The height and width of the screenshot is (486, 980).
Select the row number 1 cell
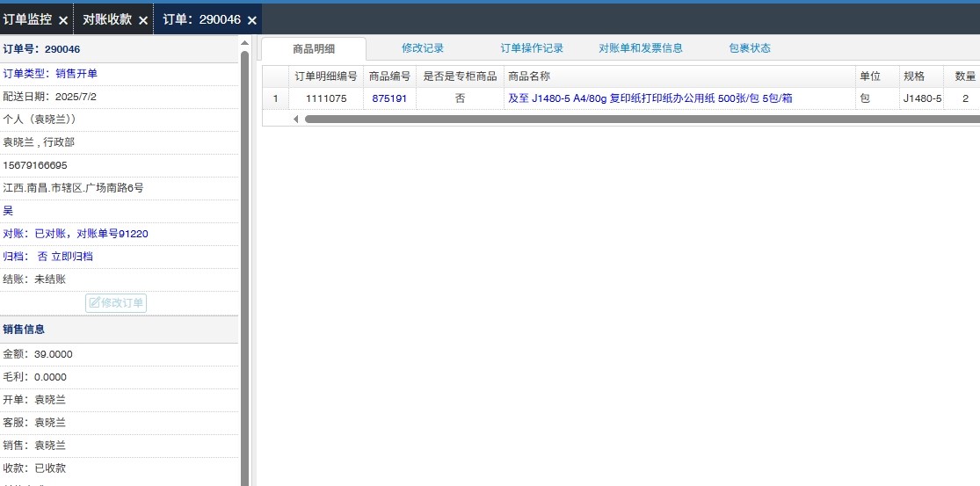276,98
